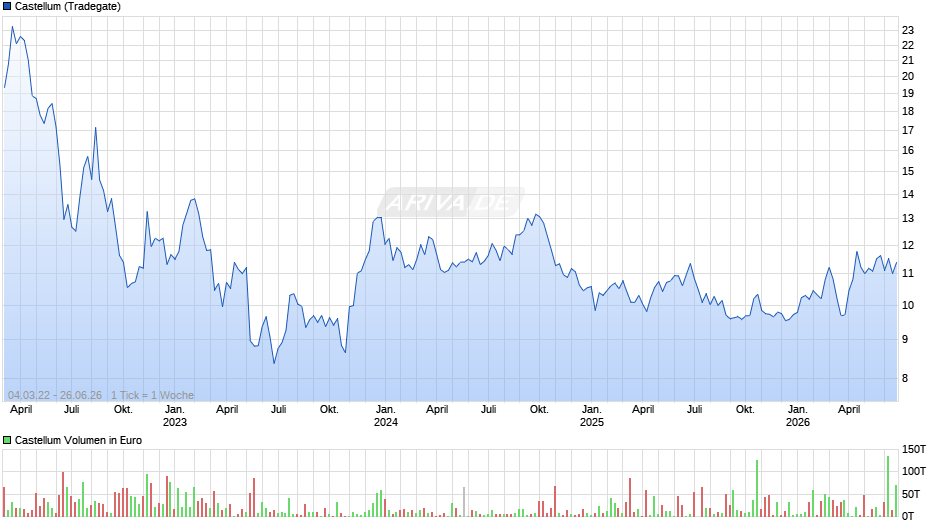
Task: Click the '1 Tick = 1 Woche' note
Action: click(x=152, y=395)
